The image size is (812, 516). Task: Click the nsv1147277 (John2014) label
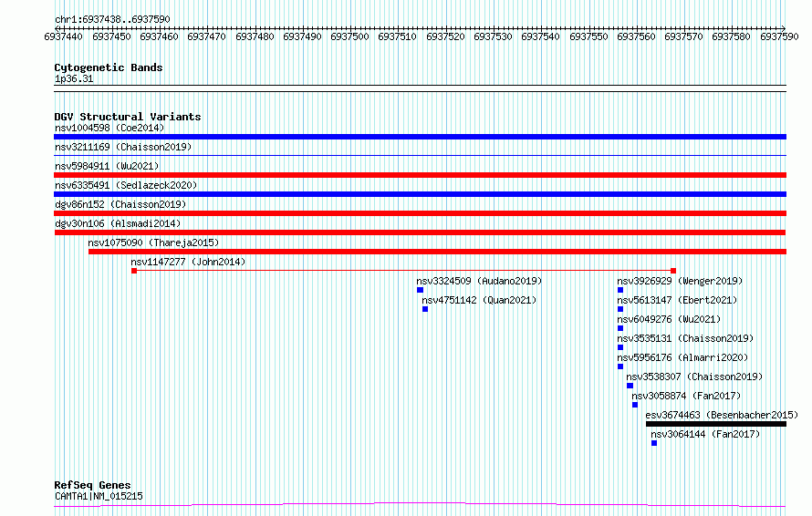(x=188, y=262)
